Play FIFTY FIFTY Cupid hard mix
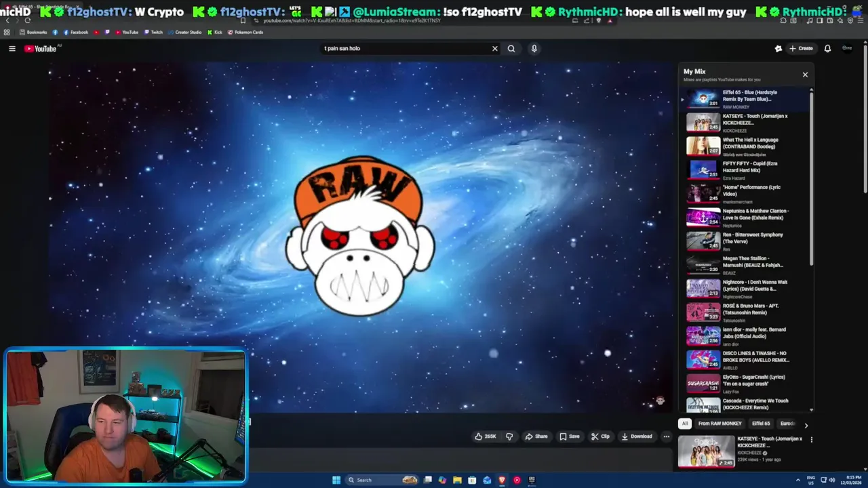This screenshot has height=488, width=868. 745,169
